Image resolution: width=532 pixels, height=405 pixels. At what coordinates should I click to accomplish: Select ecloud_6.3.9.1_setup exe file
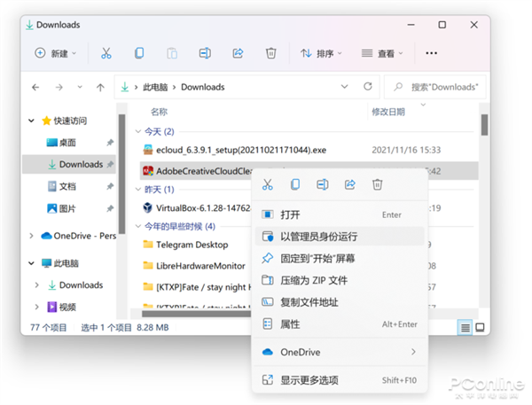tap(241, 150)
